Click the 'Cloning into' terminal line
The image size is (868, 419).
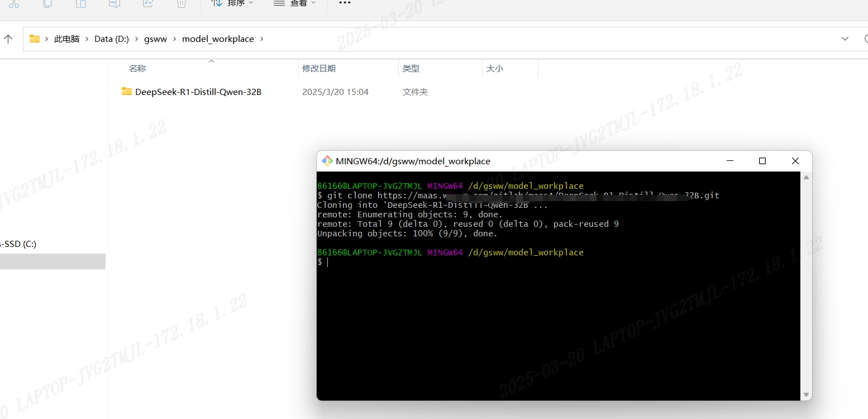click(x=432, y=205)
